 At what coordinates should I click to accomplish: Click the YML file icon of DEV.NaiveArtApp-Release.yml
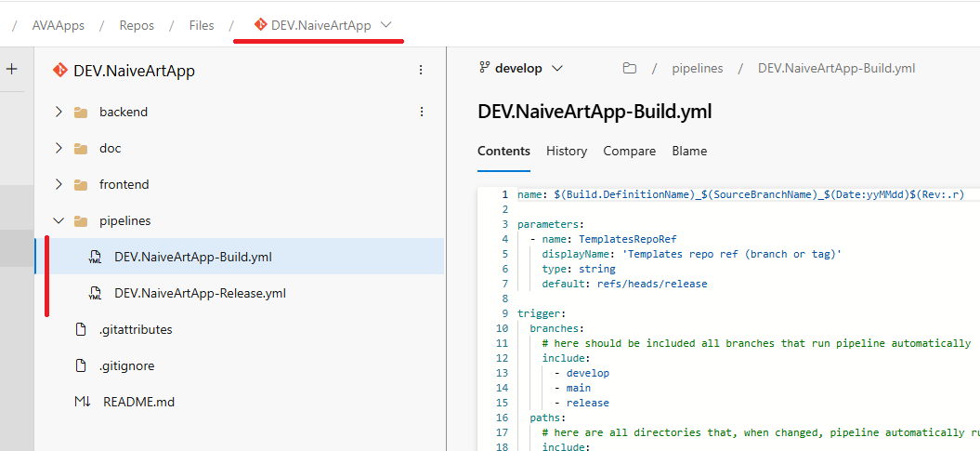point(95,293)
